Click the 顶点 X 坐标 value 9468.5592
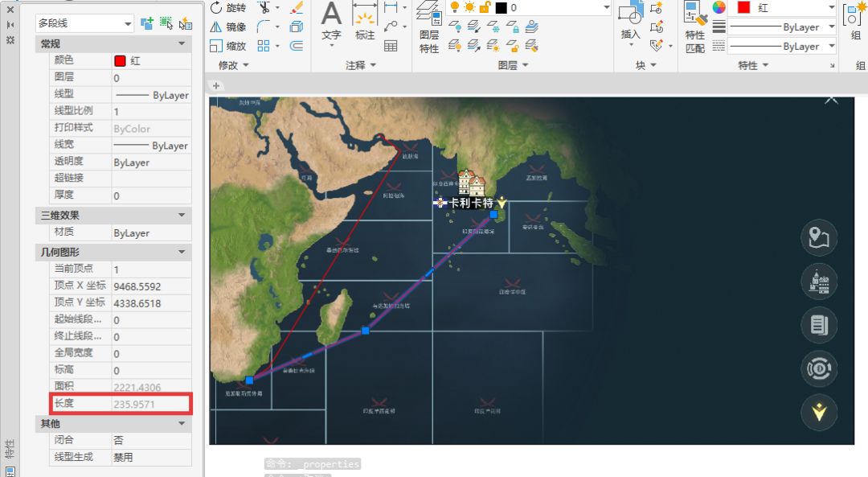This screenshot has width=868, height=477. (x=152, y=286)
